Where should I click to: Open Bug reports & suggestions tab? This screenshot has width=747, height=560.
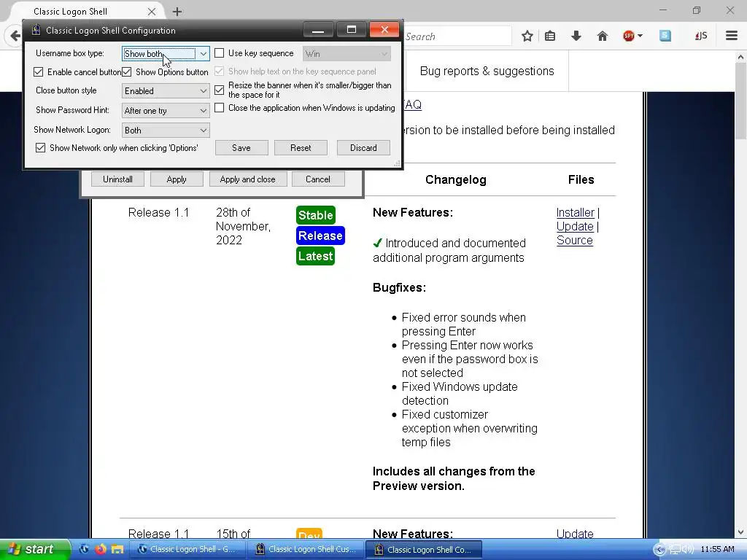487,71
